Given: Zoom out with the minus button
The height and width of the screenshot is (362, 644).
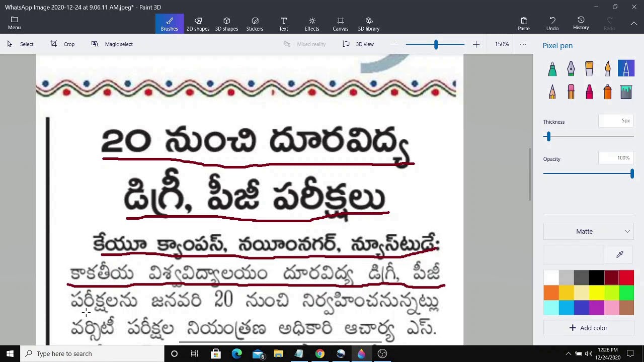Looking at the screenshot, I should pos(394,44).
